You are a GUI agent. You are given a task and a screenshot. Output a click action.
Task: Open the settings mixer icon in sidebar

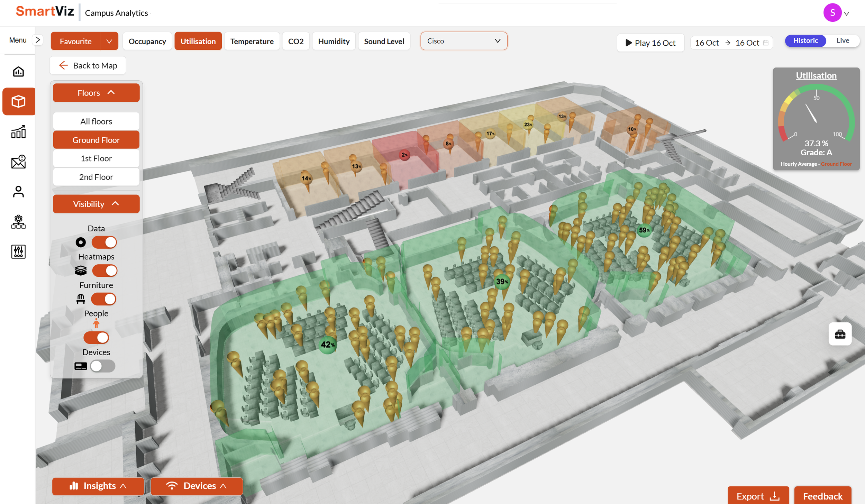[x=18, y=251]
